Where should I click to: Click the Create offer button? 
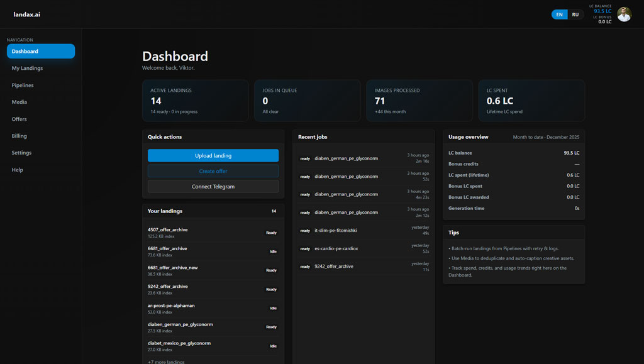point(213,171)
